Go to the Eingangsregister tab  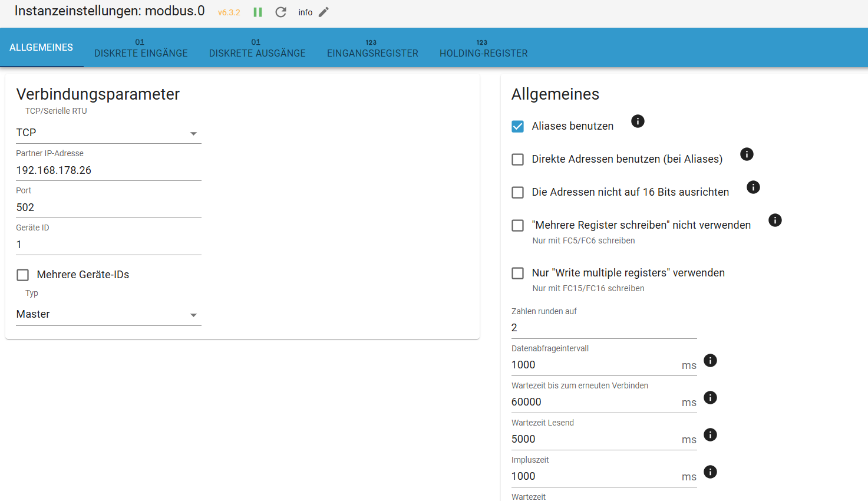click(372, 47)
